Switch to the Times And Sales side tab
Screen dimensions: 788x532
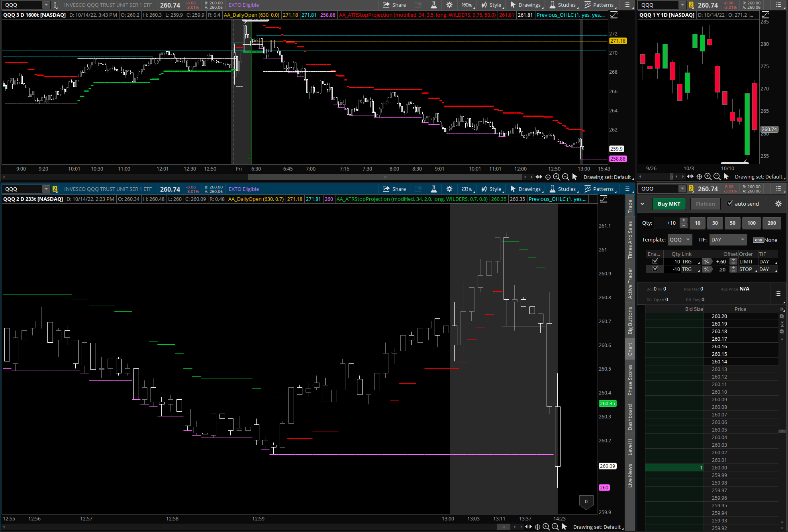coord(630,240)
